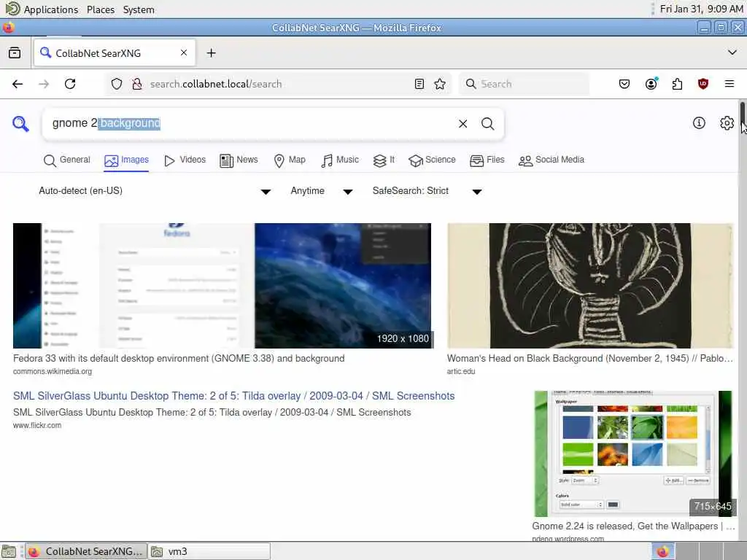The width and height of the screenshot is (747, 560).
Task: Click Woman's Head on Black Background caption
Action: tap(589, 359)
